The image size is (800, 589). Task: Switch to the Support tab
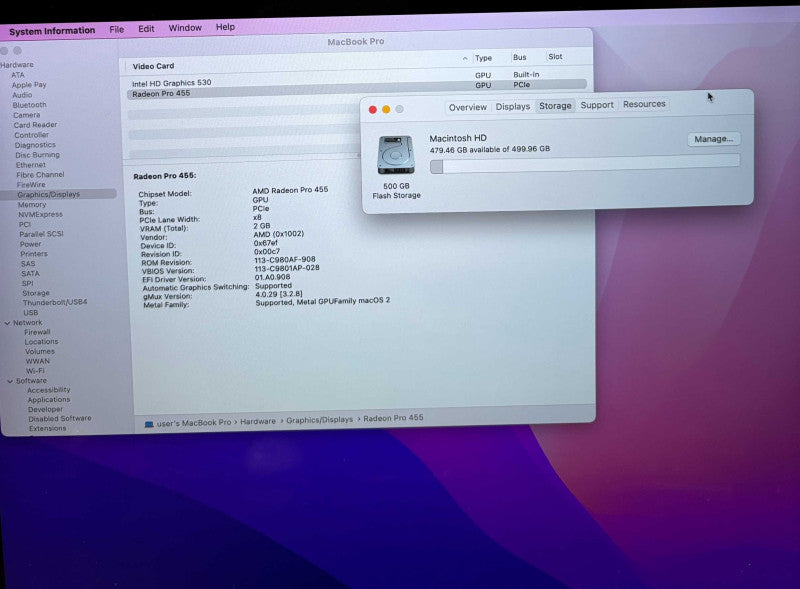597,105
